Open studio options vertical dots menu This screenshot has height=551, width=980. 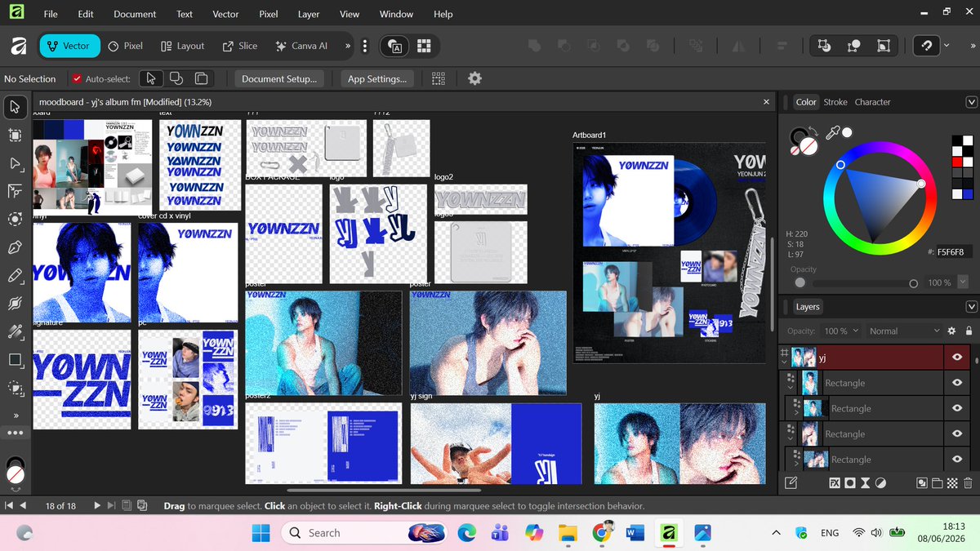click(x=365, y=46)
